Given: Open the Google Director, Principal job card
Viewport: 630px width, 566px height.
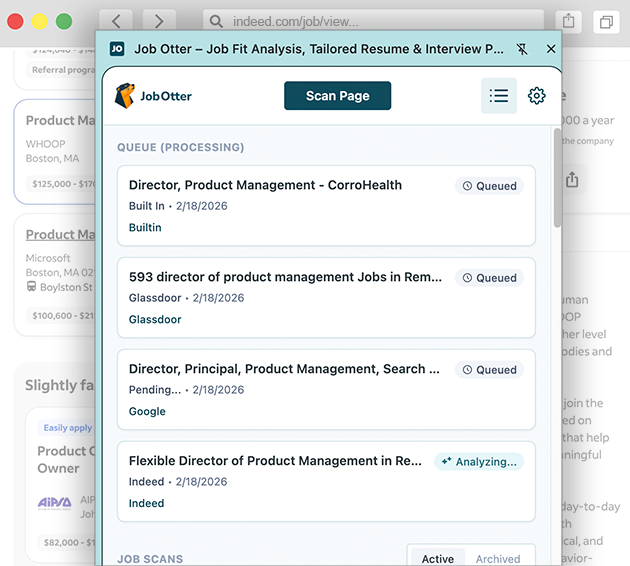Looking at the screenshot, I should (x=284, y=369).
